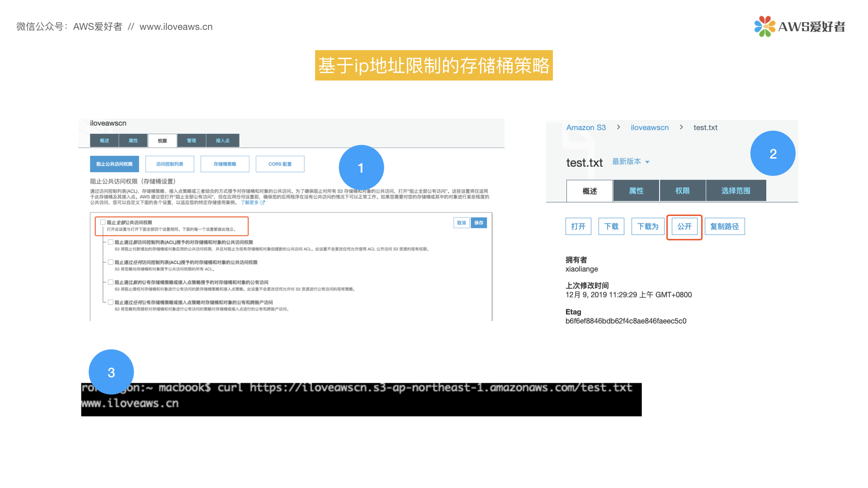Click the external link icon beside 了解更多
The width and height of the screenshot is (868, 488).
click(x=263, y=202)
